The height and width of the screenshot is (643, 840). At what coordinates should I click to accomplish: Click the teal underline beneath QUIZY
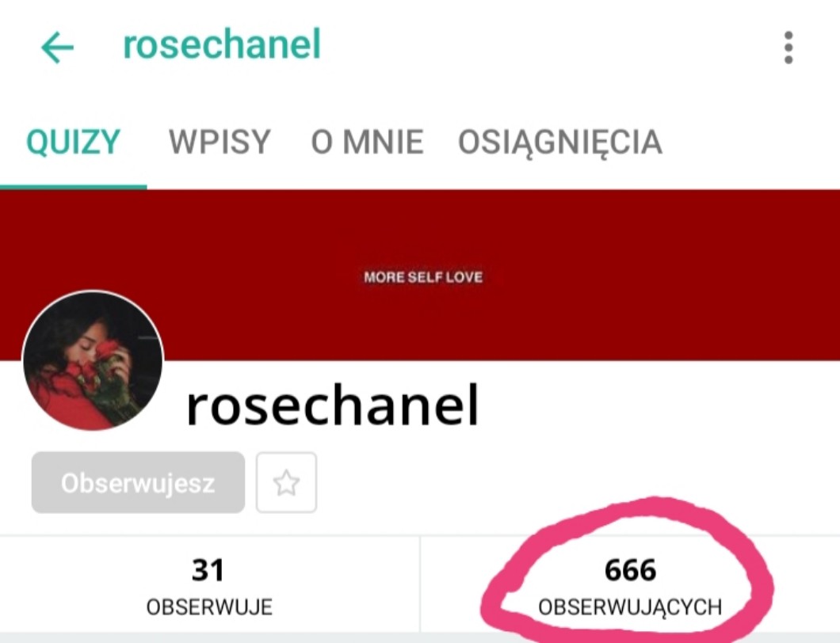(x=74, y=187)
